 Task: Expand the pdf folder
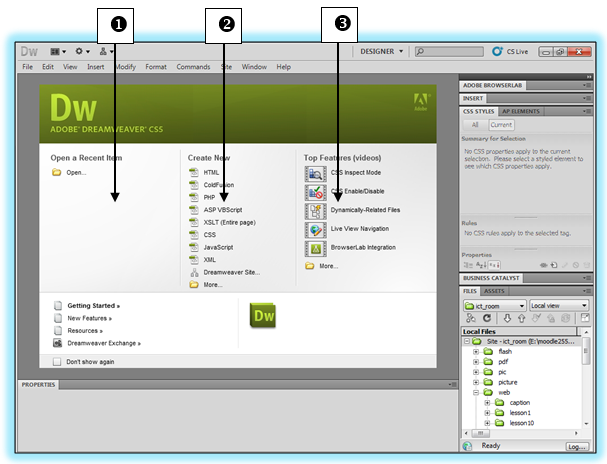pos(476,362)
